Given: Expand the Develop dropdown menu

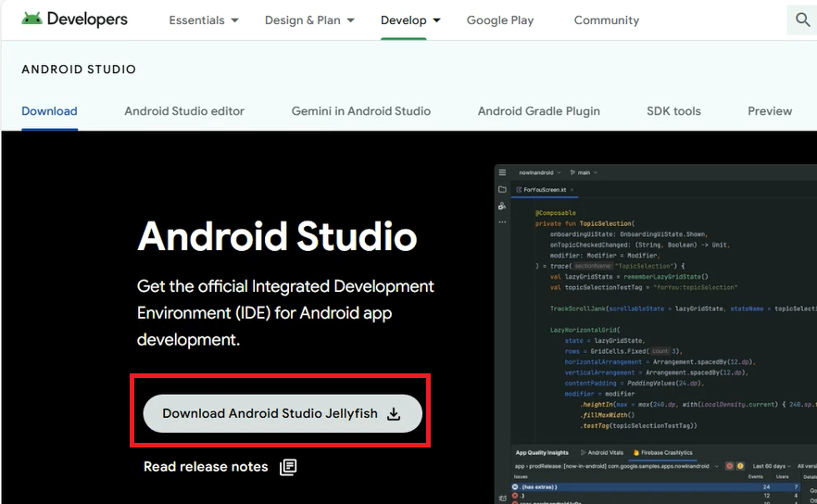Looking at the screenshot, I should pyautogui.click(x=410, y=20).
